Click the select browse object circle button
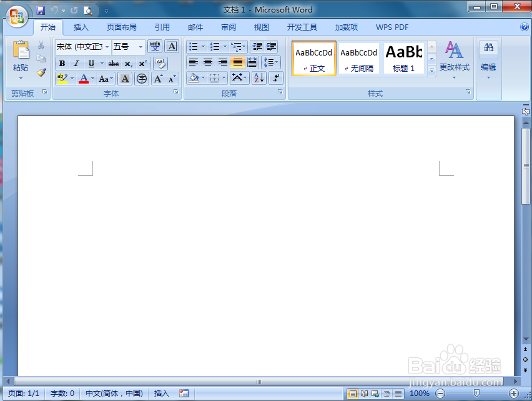Screen dimensions: 532x401 pos(526,359)
